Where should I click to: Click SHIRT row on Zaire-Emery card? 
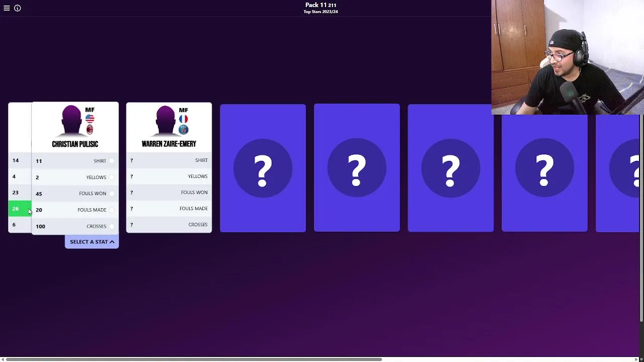click(169, 160)
